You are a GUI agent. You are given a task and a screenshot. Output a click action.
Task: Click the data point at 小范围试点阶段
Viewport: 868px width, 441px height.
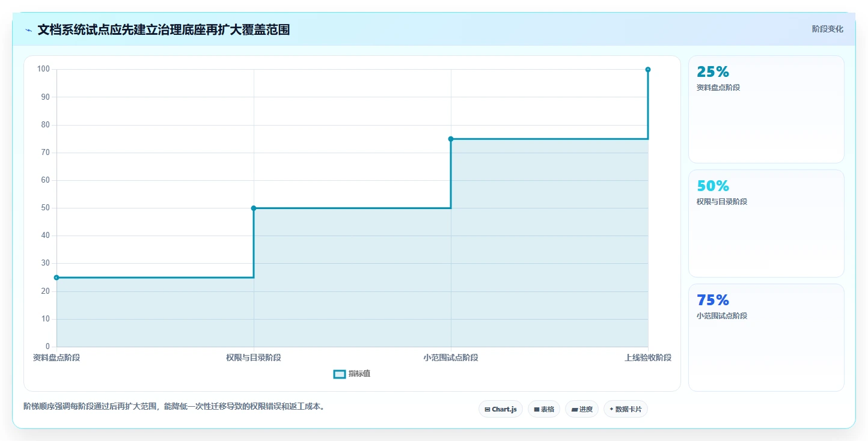pyautogui.click(x=451, y=139)
